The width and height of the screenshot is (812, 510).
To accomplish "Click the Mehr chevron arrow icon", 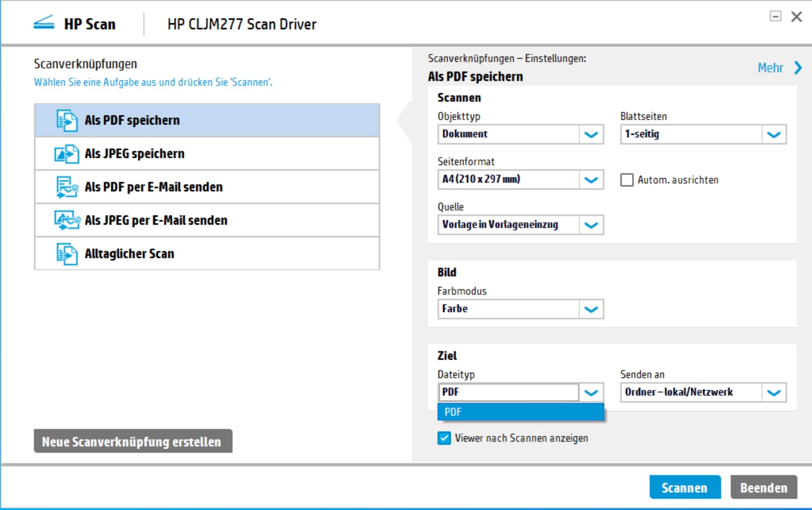I will [798, 68].
